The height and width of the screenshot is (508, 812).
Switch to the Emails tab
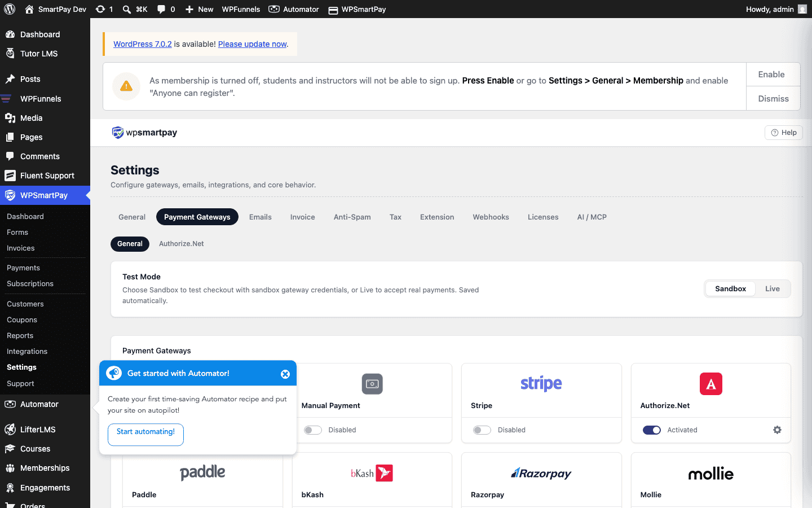coord(261,217)
